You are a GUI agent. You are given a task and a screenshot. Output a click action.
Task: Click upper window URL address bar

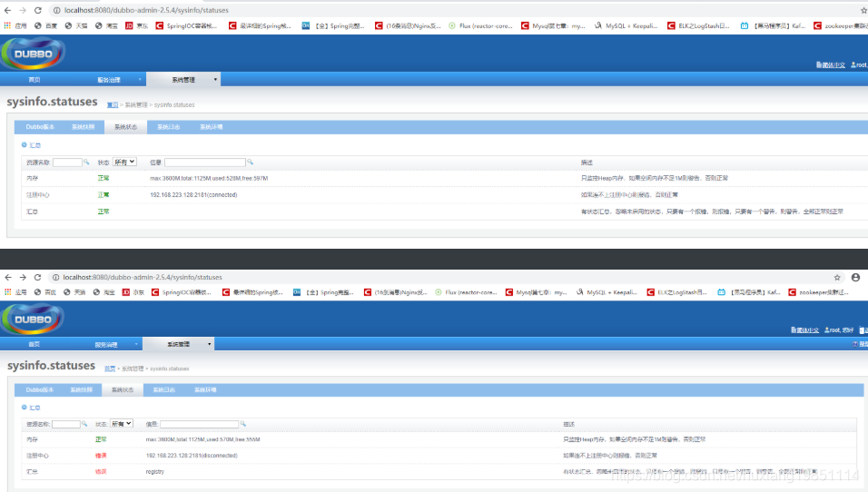454,10
